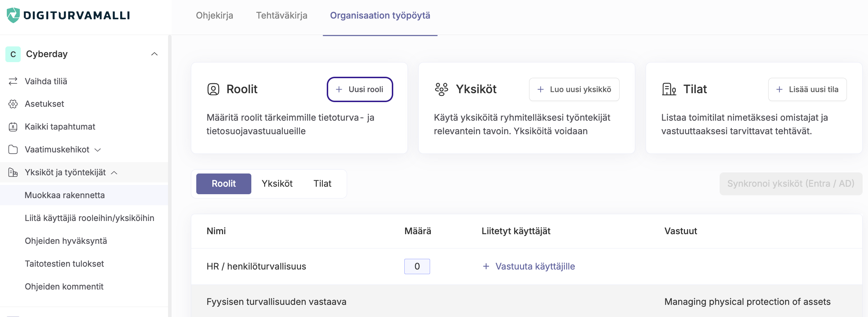The image size is (868, 317).
Task: Click the Cyberday account avatar 'C'
Action: pos(13,54)
